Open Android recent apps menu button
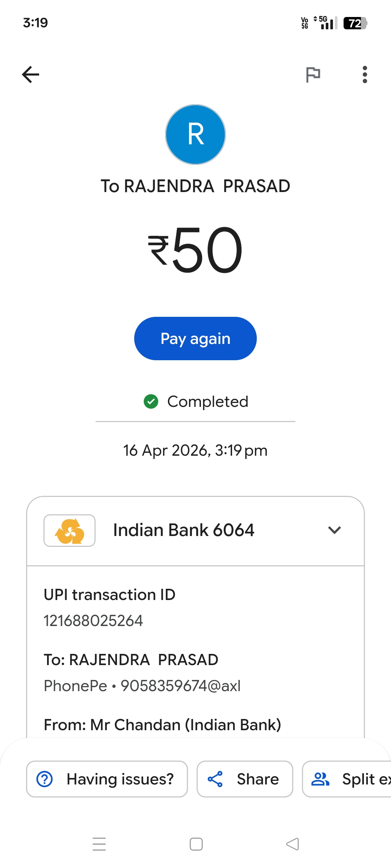Screen dimensions: 391x868 99,844
